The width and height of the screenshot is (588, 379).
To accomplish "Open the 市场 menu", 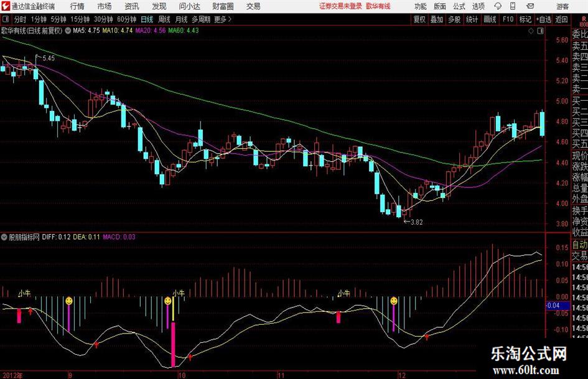I will pos(105,6).
